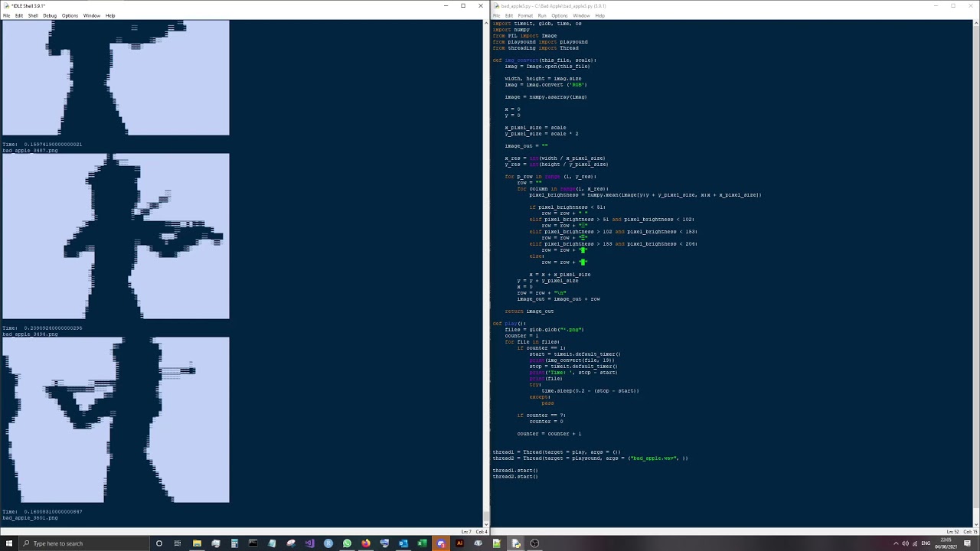Maximize the bad_apple3.py editor window
The height and width of the screenshot is (551, 980).
click(953, 6)
